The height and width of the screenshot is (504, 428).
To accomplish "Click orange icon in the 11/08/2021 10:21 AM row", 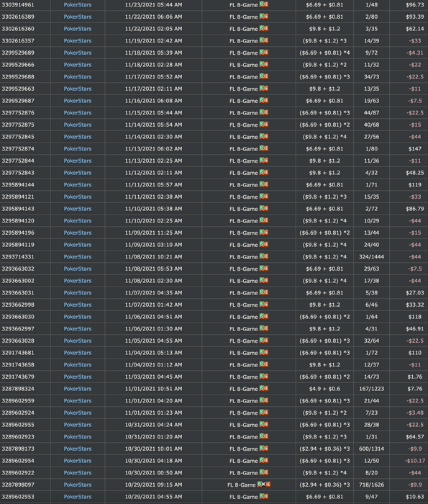I will [x=266, y=256].
